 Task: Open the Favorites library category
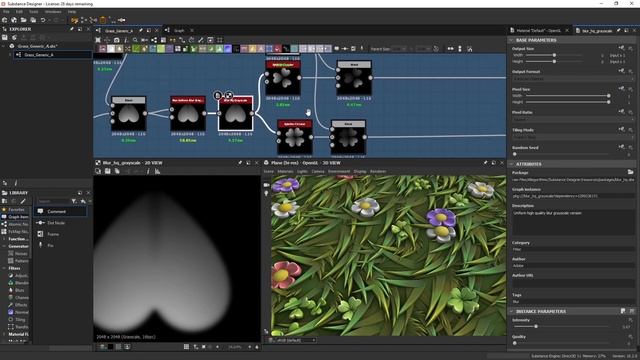point(16,209)
